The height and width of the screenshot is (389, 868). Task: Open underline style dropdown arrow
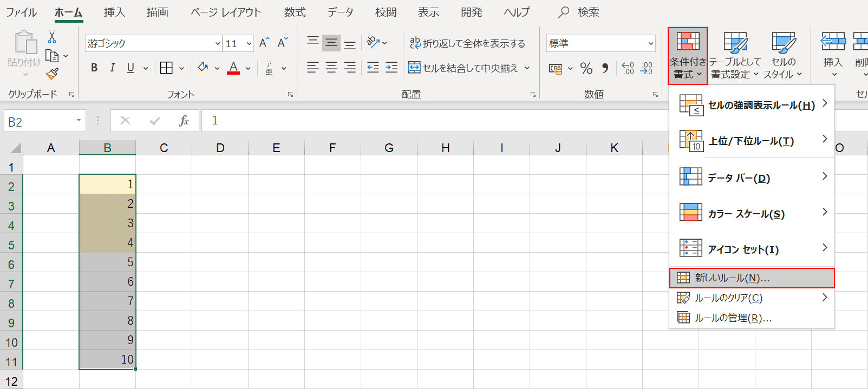coord(146,68)
